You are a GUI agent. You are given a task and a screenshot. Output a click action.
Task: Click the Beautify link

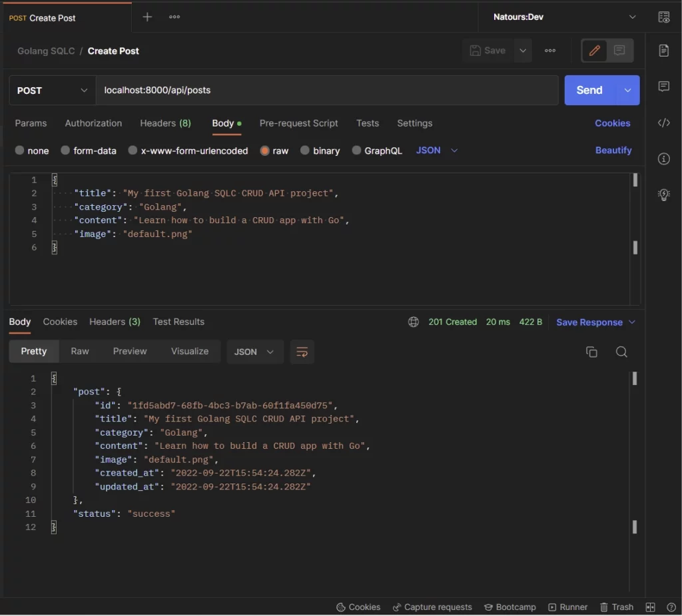coord(613,151)
